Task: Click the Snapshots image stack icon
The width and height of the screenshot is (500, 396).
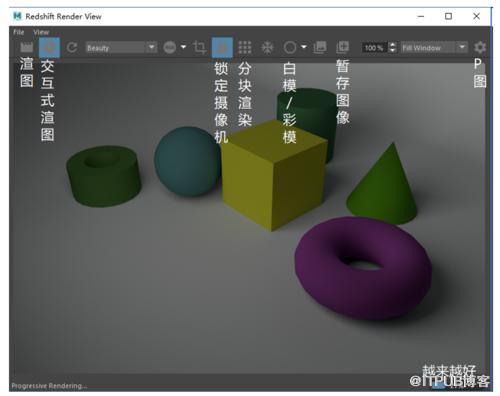Action: pos(320,47)
